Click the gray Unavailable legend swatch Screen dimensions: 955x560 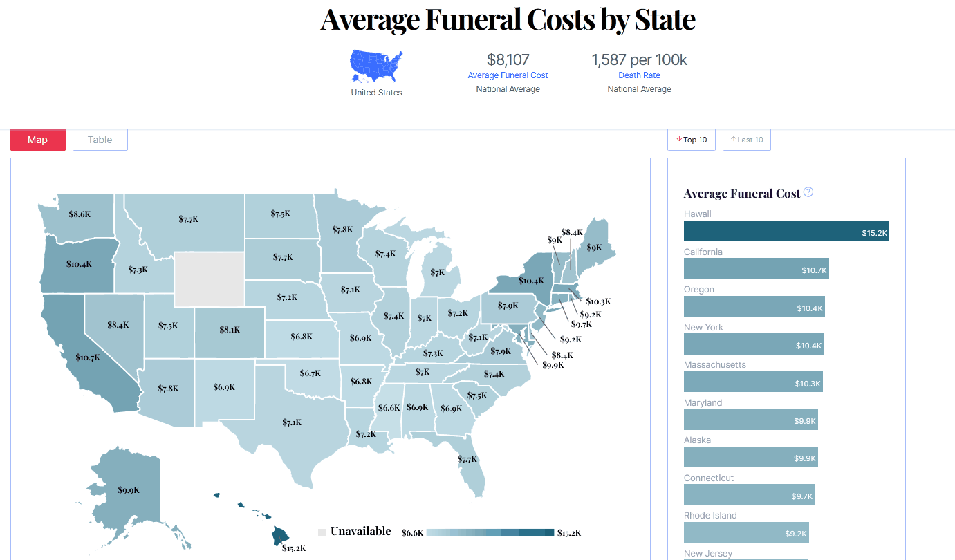click(x=322, y=532)
